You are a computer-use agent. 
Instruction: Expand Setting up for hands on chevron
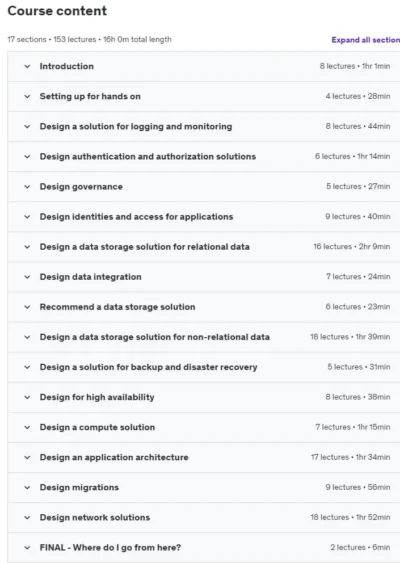[x=27, y=97]
